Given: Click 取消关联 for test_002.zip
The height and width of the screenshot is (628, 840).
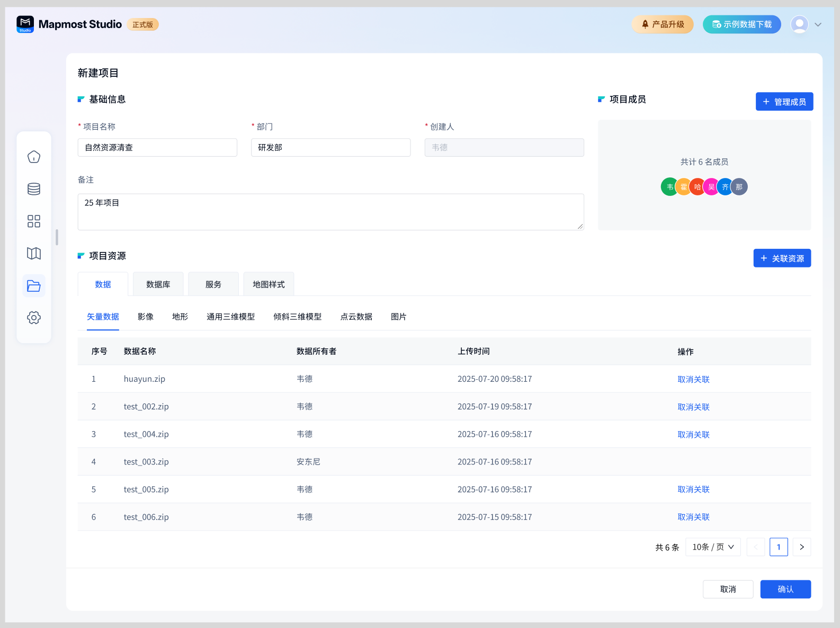Looking at the screenshot, I should (x=693, y=407).
